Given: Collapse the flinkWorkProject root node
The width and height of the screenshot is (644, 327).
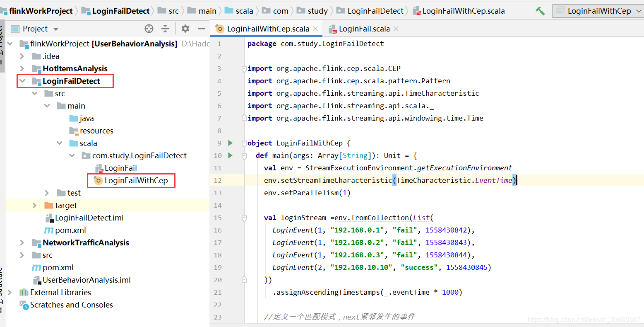Looking at the screenshot, I should click(x=10, y=44).
